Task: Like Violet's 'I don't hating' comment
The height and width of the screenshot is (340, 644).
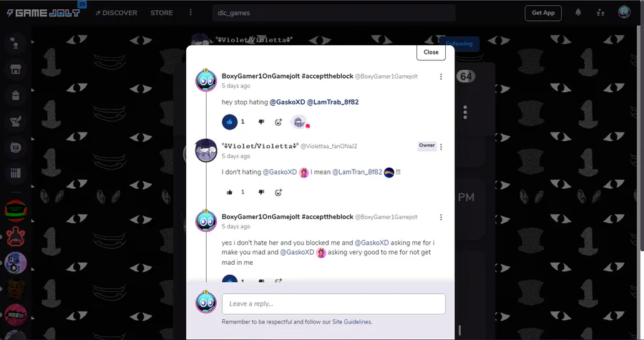Action: click(230, 192)
